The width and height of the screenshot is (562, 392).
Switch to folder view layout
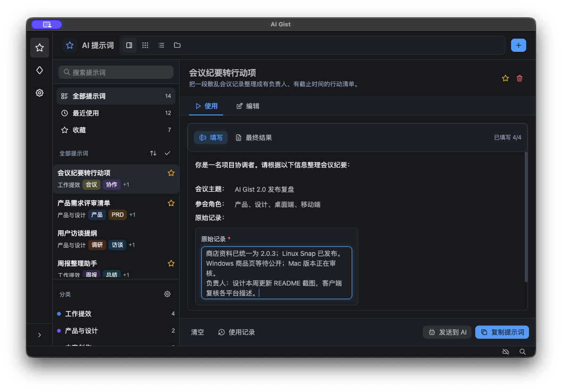pyautogui.click(x=177, y=45)
